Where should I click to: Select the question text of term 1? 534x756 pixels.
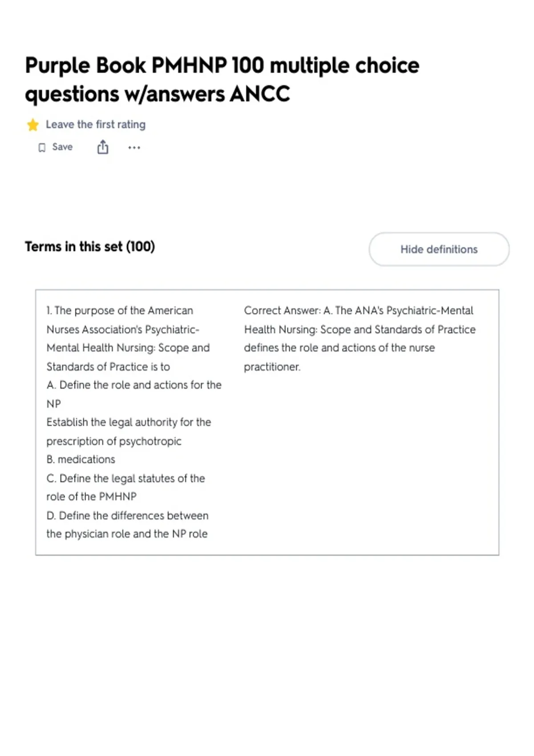coord(128,338)
